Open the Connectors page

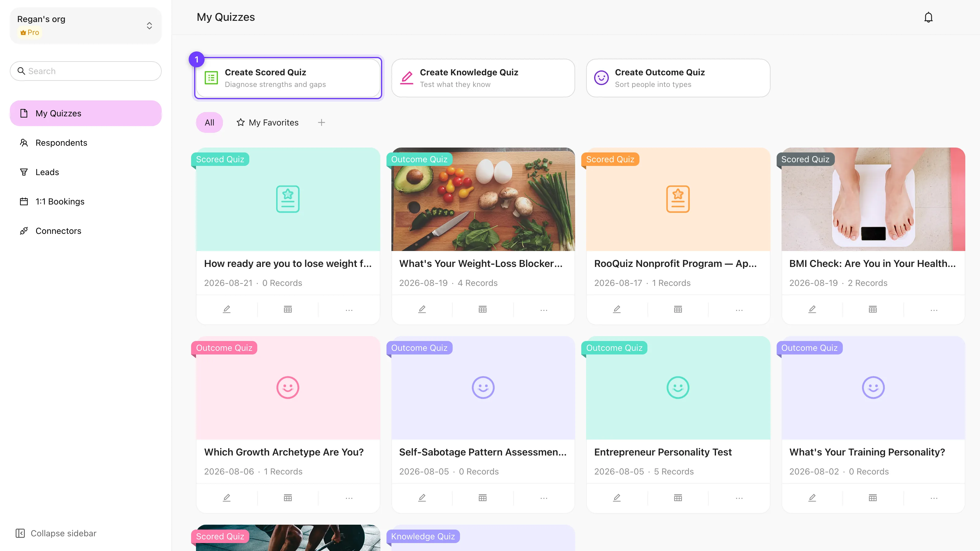pyautogui.click(x=86, y=231)
